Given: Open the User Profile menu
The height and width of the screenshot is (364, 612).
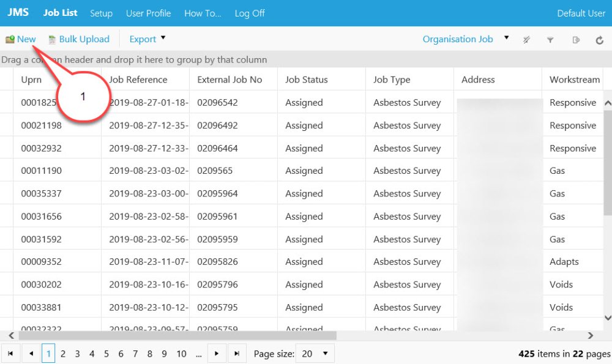Looking at the screenshot, I should [148, 13].
